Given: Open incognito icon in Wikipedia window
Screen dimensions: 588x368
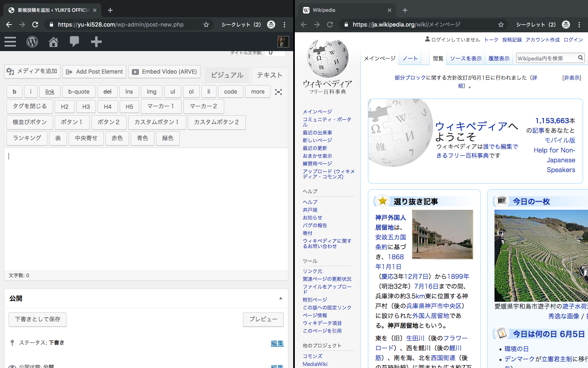Looking at the screenshot, I should tap(566, 25).
